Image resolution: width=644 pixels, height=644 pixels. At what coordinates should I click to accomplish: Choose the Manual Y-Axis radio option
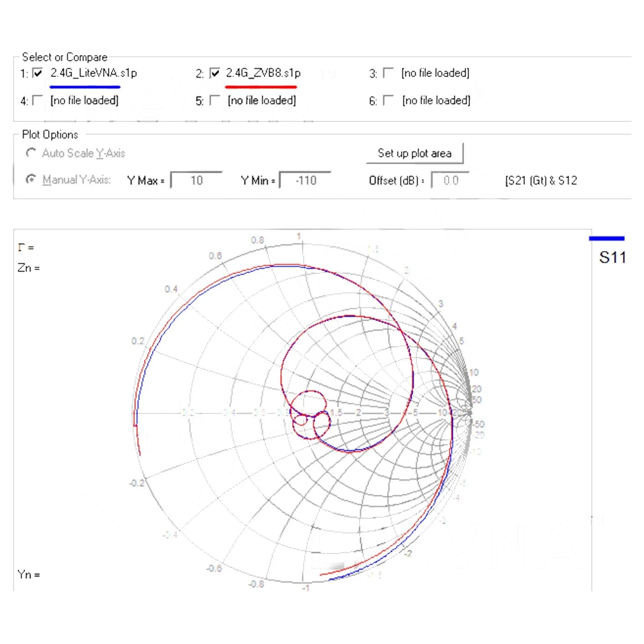[31, 180]
